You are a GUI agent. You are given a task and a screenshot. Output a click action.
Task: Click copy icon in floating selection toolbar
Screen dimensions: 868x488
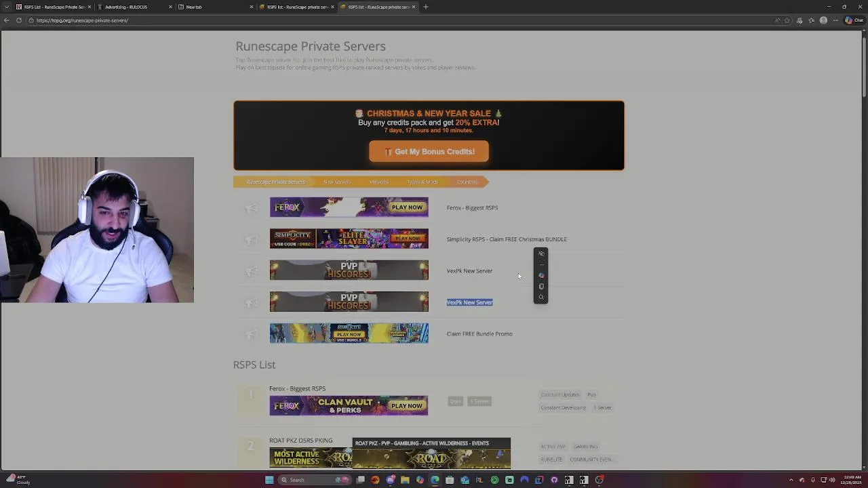click(541, 286)
